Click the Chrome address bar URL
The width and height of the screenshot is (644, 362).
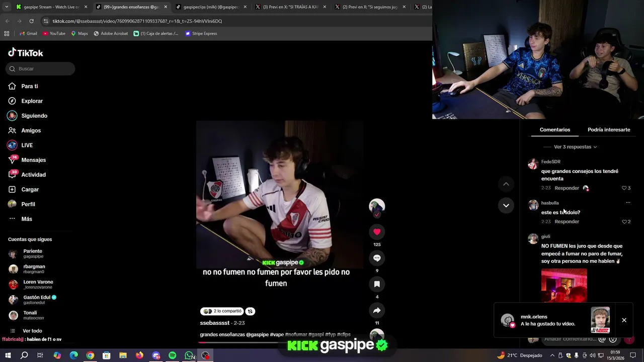tap(137, 21)
